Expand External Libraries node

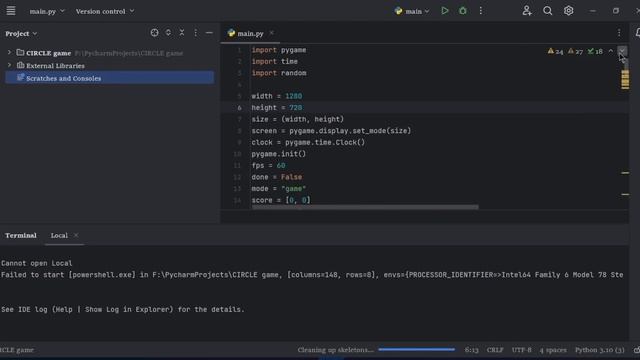click(9, 65)
